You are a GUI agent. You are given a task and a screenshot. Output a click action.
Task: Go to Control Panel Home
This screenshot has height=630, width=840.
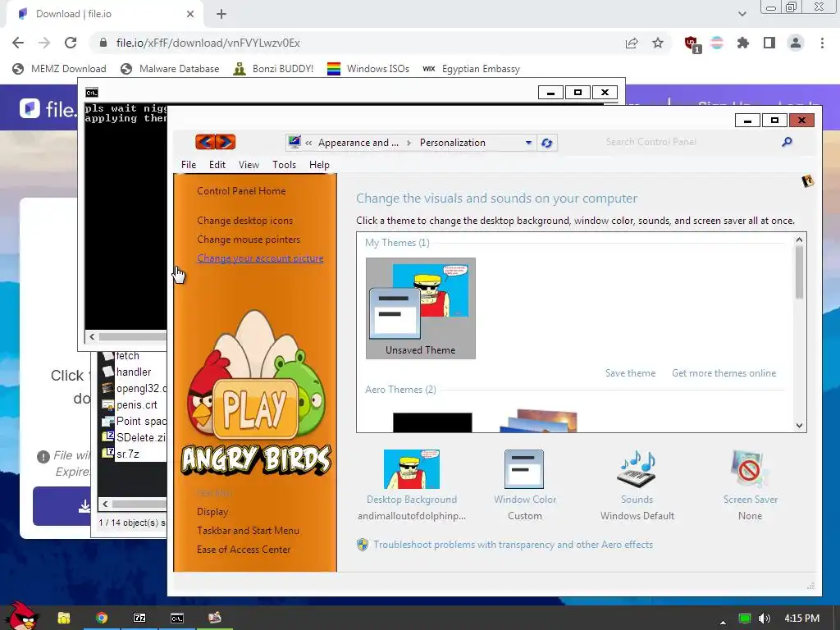click(241, 191)
